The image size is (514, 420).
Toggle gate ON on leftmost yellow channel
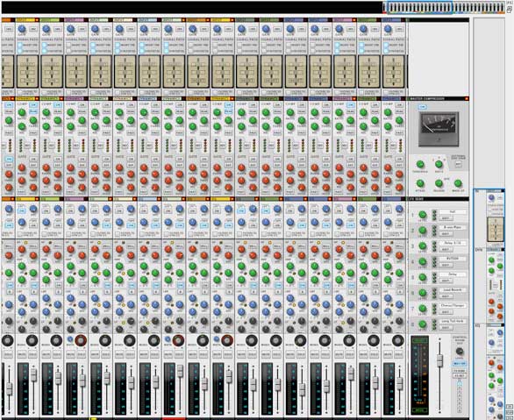click(33, 160)
